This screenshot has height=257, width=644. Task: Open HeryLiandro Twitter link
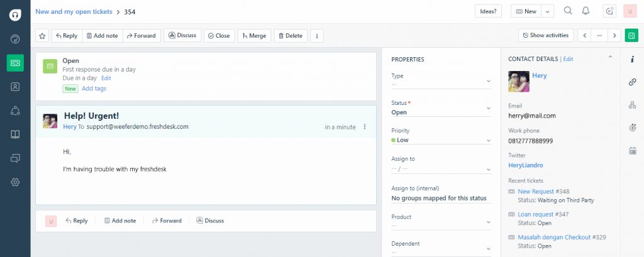coord(525,165)
